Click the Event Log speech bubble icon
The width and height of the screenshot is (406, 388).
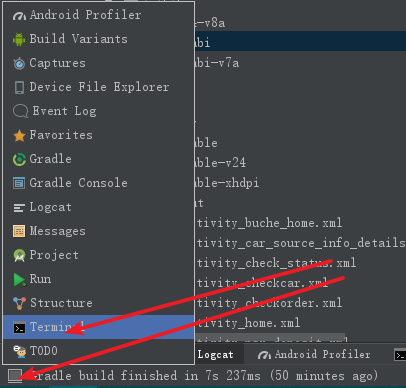(20, 111)
